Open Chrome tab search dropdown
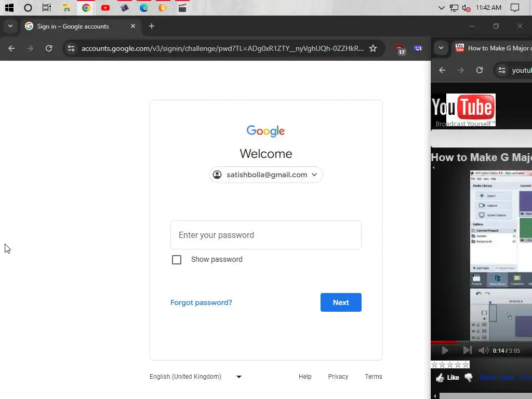Screen dimensions: 532x399 pyautogui.click(x=10, y=26)
